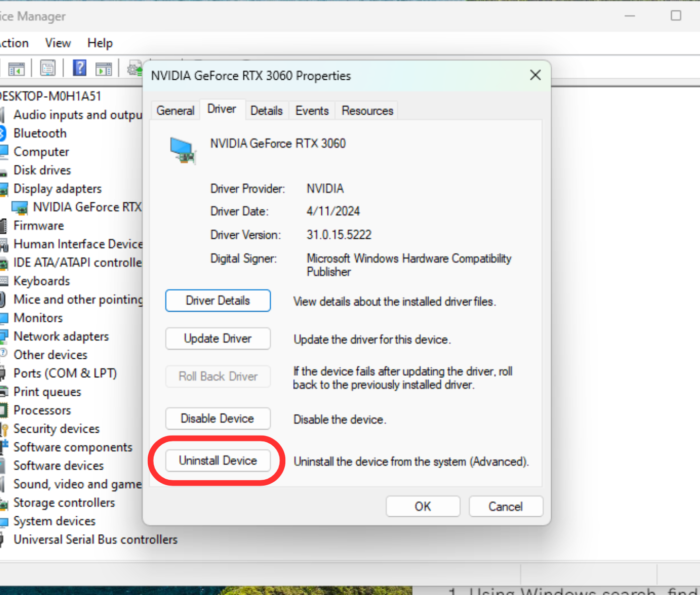
Task: Select the Software devices category
Action: click(59, 466)
